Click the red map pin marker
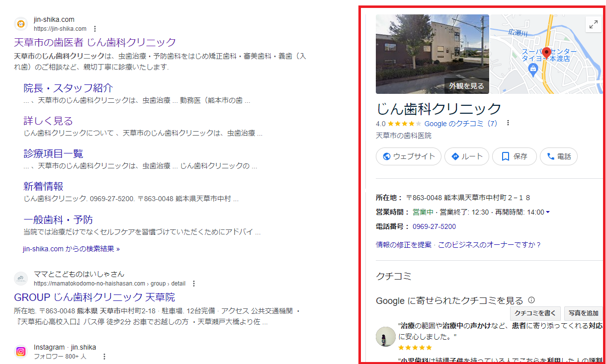This screenshot has width=606, height=364. pyautogui.click(x=546, y=52)
